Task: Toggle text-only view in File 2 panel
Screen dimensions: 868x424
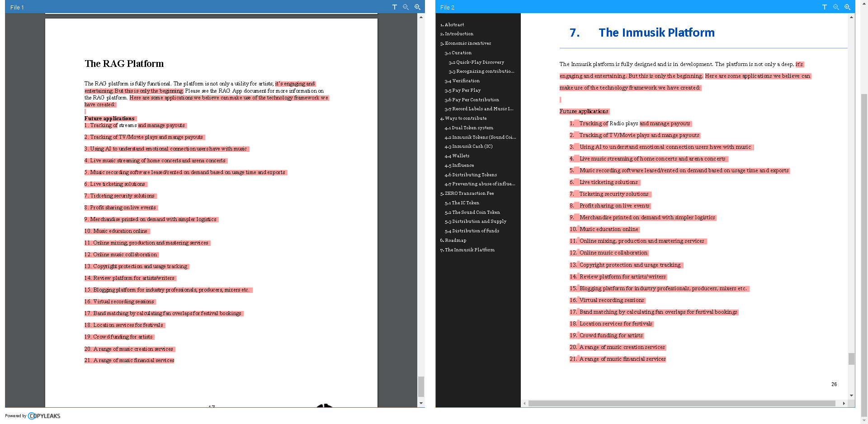Action: (x=824, y=7)
